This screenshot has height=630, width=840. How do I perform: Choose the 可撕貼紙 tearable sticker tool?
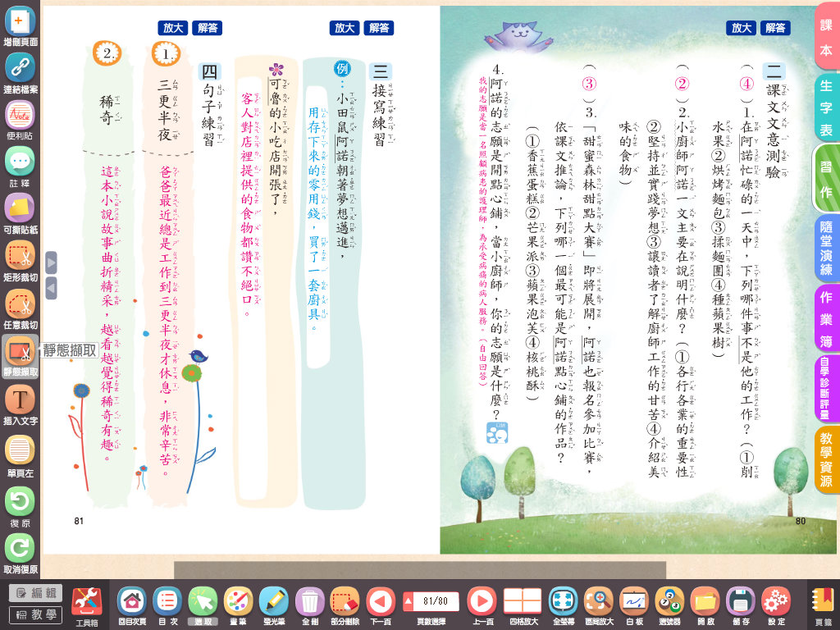coord(20,214)
